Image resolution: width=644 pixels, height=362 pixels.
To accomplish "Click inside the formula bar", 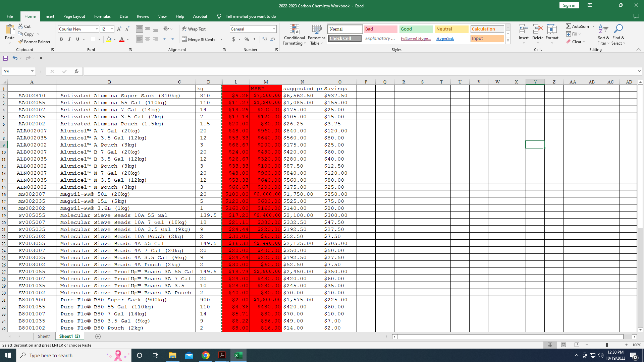I will tap(361, 71).
